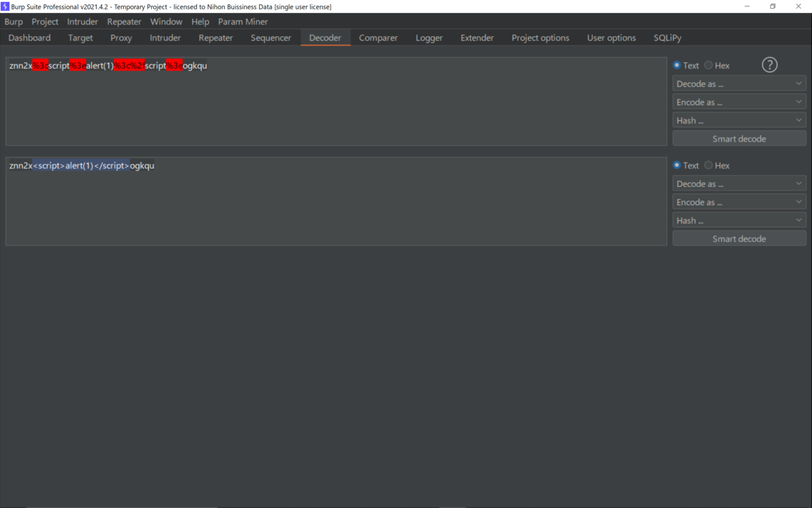Click the decoded text znn2x<script>alert(1)
The image size is (812, 508).
click(x=82, y=165)
